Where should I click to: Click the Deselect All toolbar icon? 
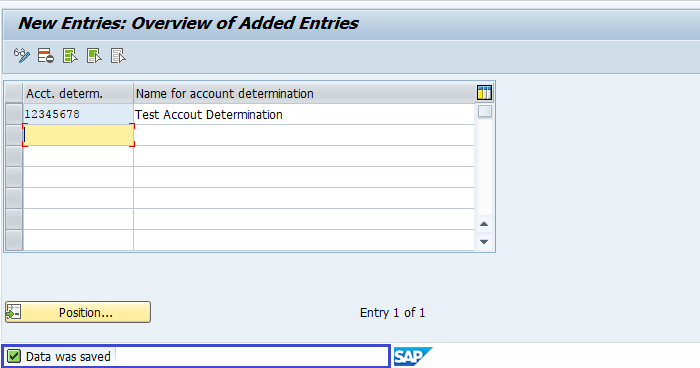118,56
